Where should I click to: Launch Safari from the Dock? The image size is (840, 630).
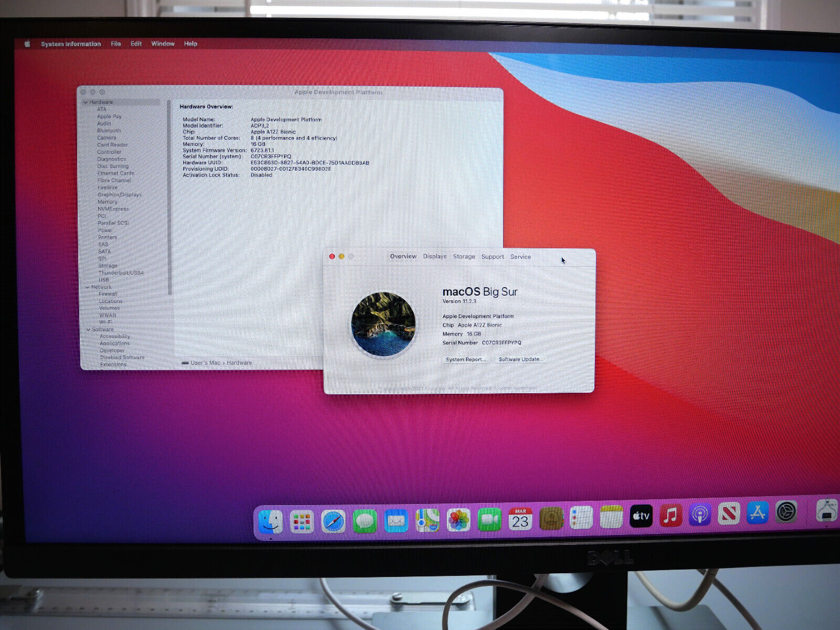[x=333, y=522]
